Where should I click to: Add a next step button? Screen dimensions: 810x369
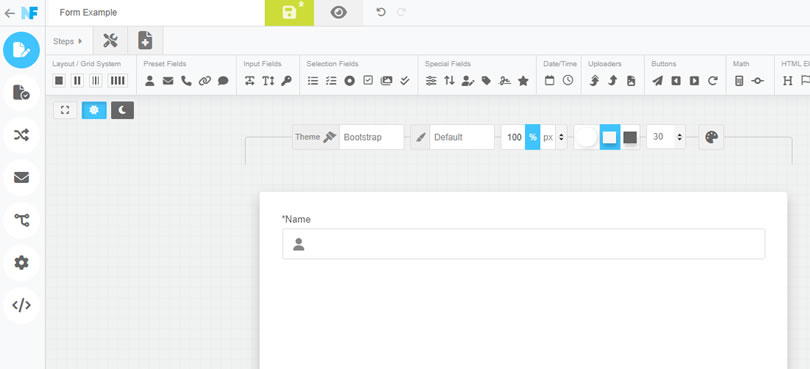(x=694, y=81)
